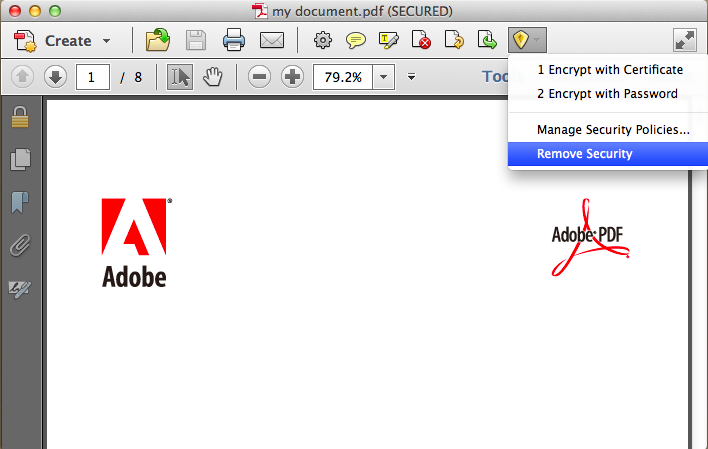The image size is (708, 449).
Task: Open the signatures panel
Action: click(x=20, y=288)
